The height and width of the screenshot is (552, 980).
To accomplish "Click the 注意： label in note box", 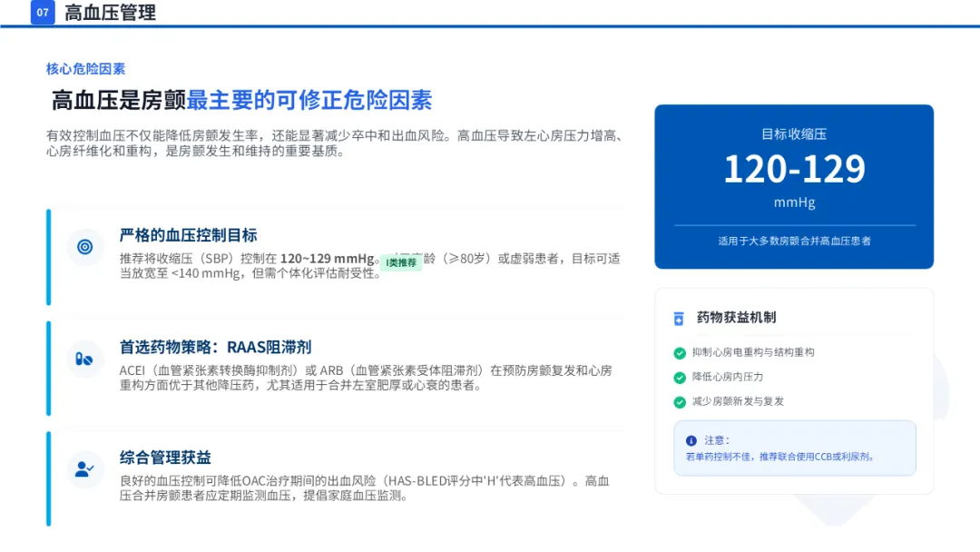I will (717, 440).
